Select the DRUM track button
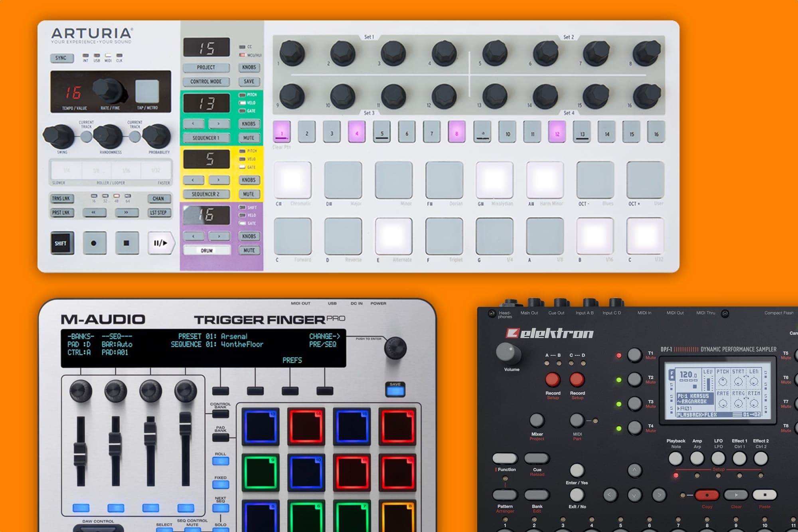The height and width of the screenshot is (532, 798). click(x=207, y=251)
